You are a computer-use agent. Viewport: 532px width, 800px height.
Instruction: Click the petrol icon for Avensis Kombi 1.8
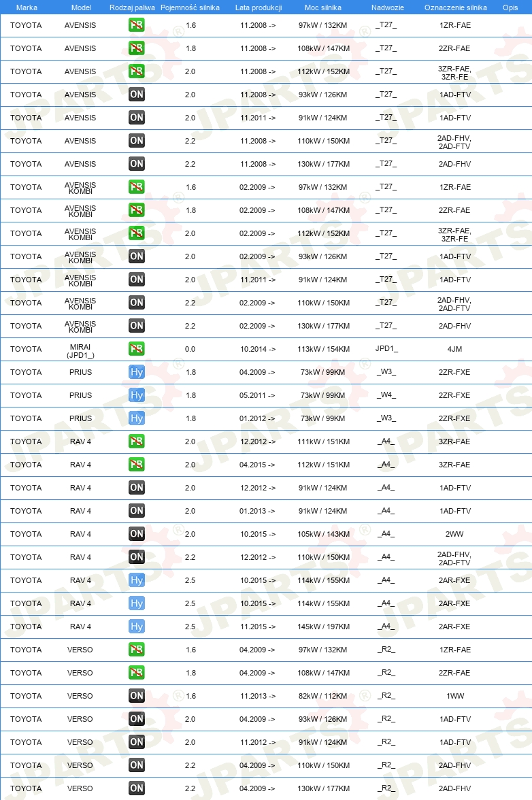tap(136, 210)
